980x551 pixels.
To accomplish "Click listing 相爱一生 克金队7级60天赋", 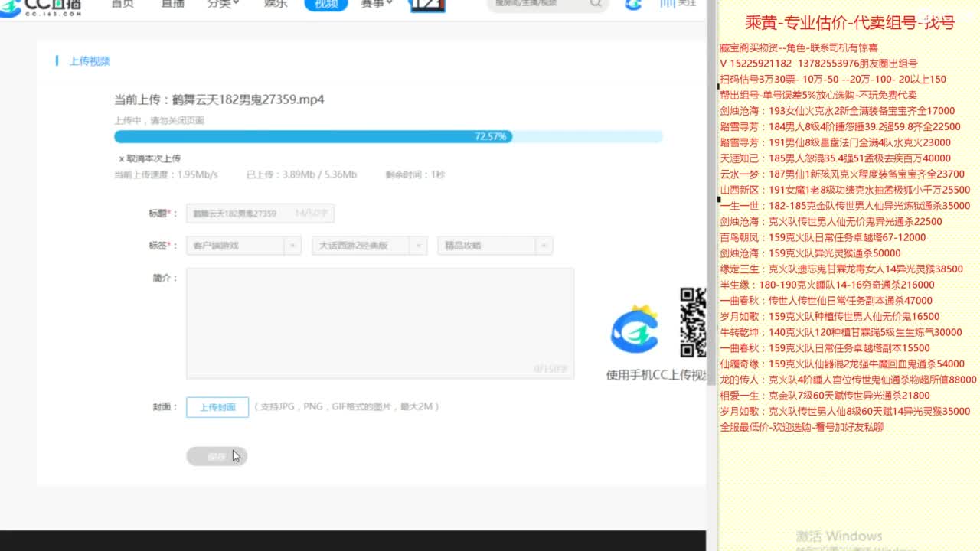I will tap(825, 396).
